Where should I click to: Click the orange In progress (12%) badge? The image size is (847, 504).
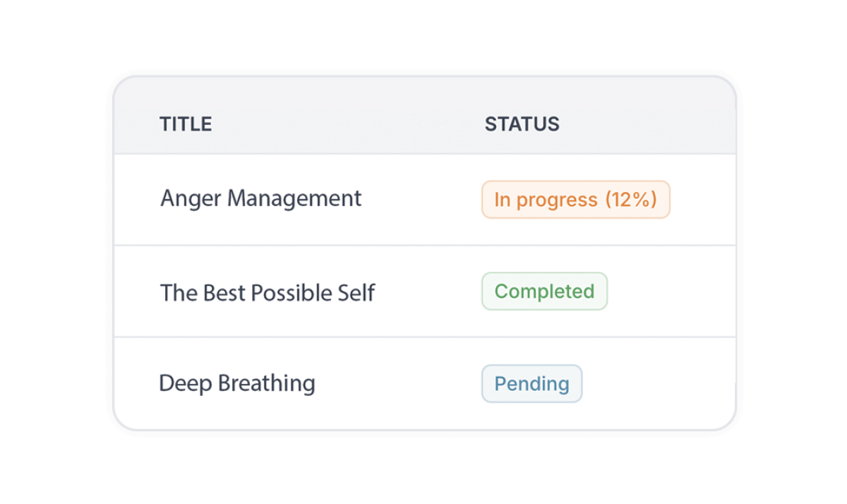[x=575, y=200]
